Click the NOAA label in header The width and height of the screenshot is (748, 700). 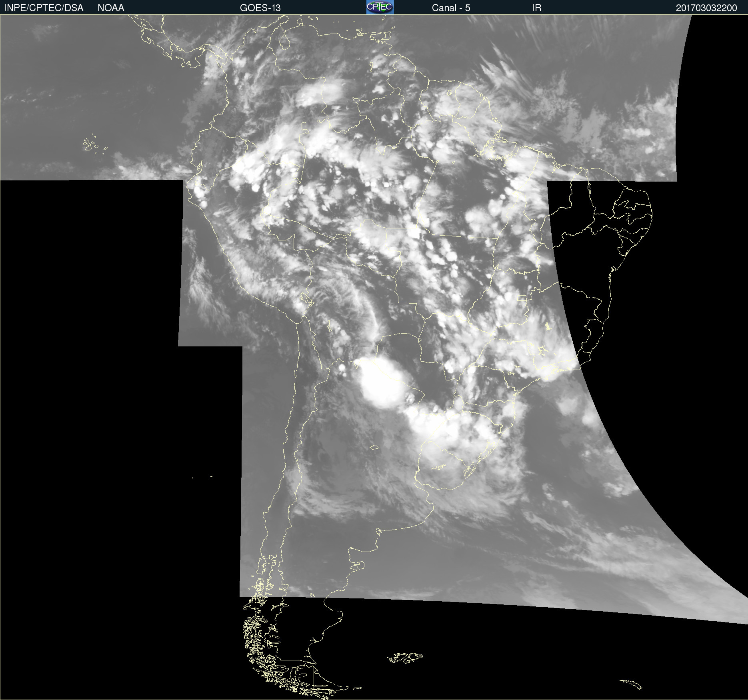click(x=111, y=8)
